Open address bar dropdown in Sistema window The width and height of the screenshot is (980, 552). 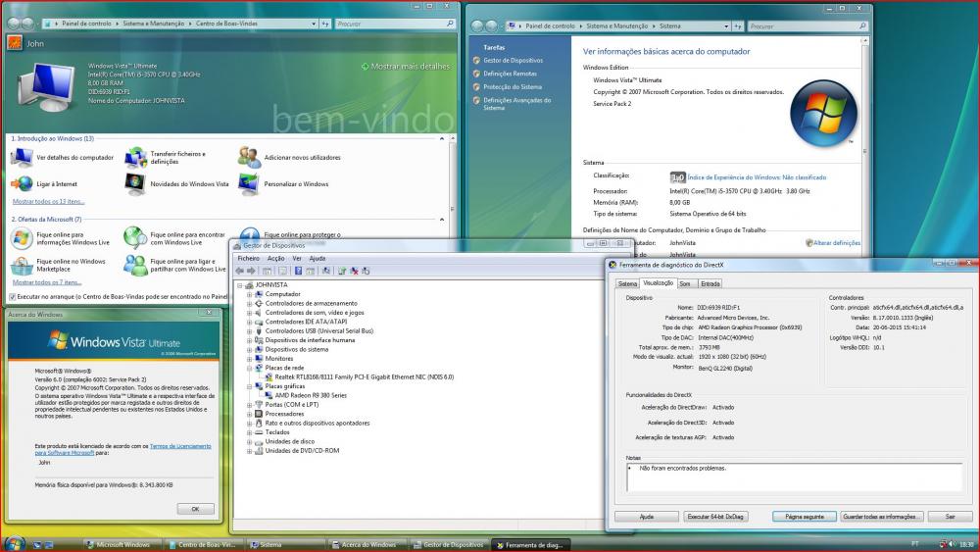[726, 26]
